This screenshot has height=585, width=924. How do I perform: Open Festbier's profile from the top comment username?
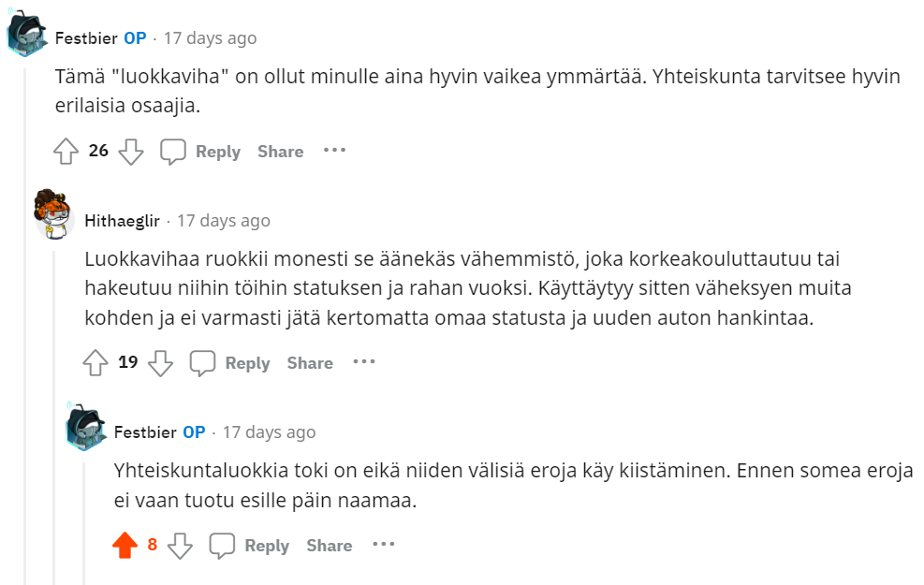[86, 38]
